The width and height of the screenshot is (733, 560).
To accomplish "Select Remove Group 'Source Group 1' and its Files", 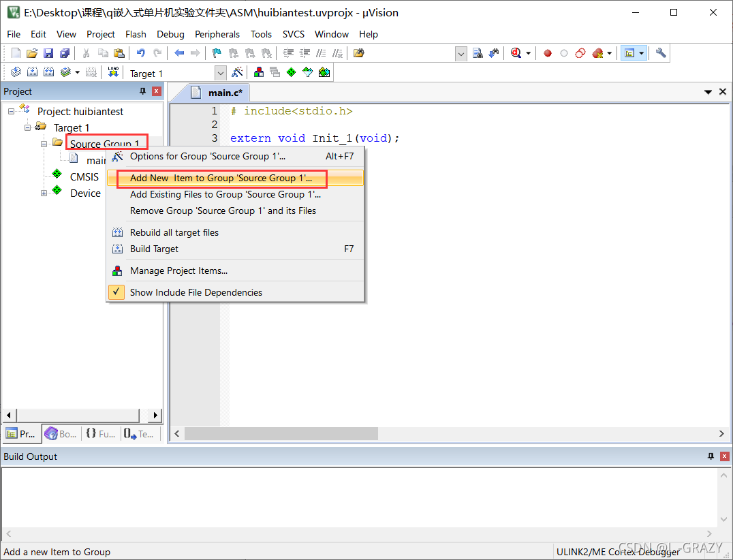I will 236,211.
